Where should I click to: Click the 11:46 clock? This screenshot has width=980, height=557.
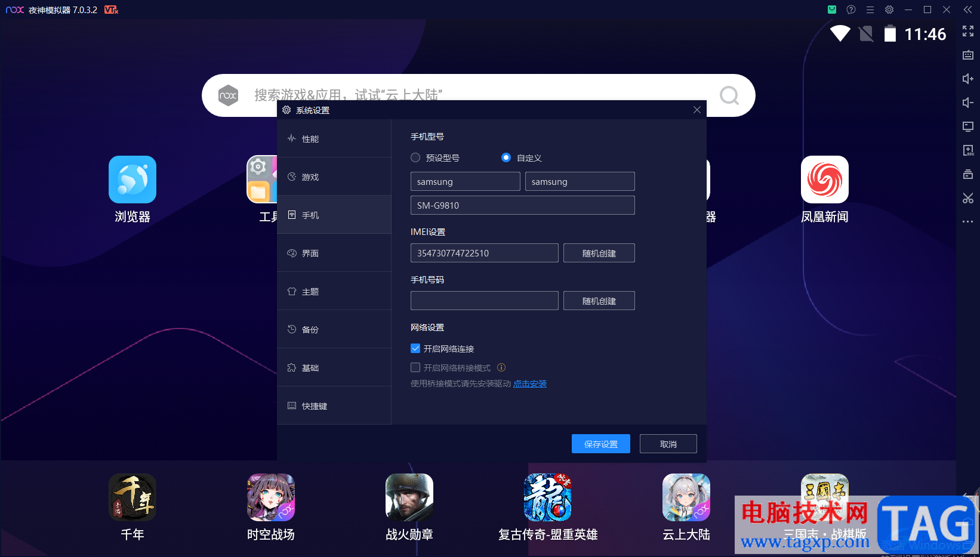coord(925,34)
